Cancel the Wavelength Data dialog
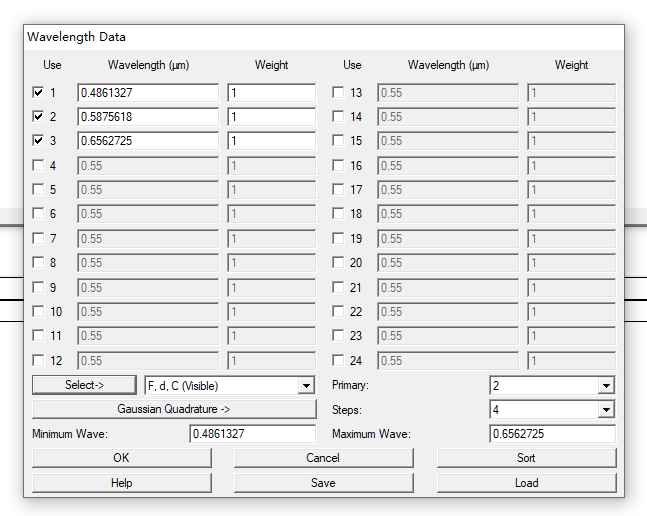 click(x=323, y=458)
